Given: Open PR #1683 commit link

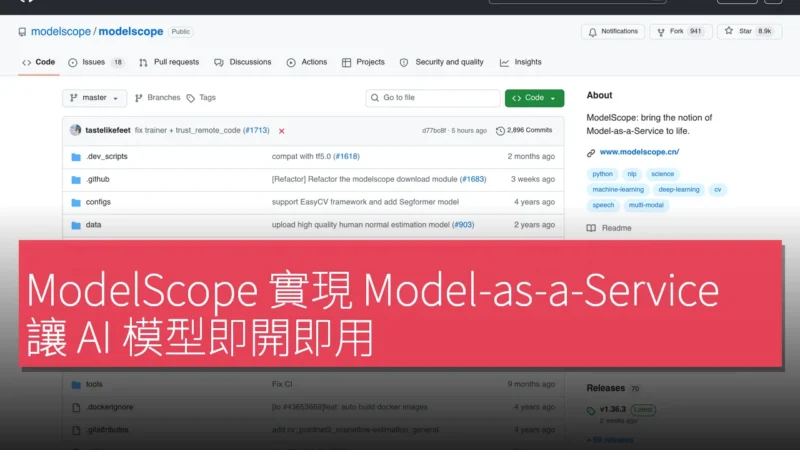Looking at the screenshot, I should [473, 180].
